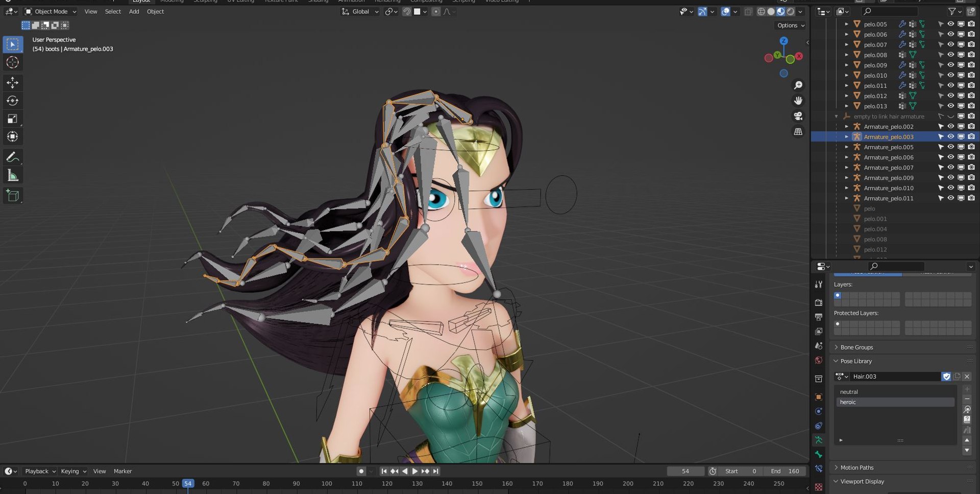Screen dimensions: 980x494
Task: Expand Armature_pelo.002 in the outliner
Action: tap(846, 126)
